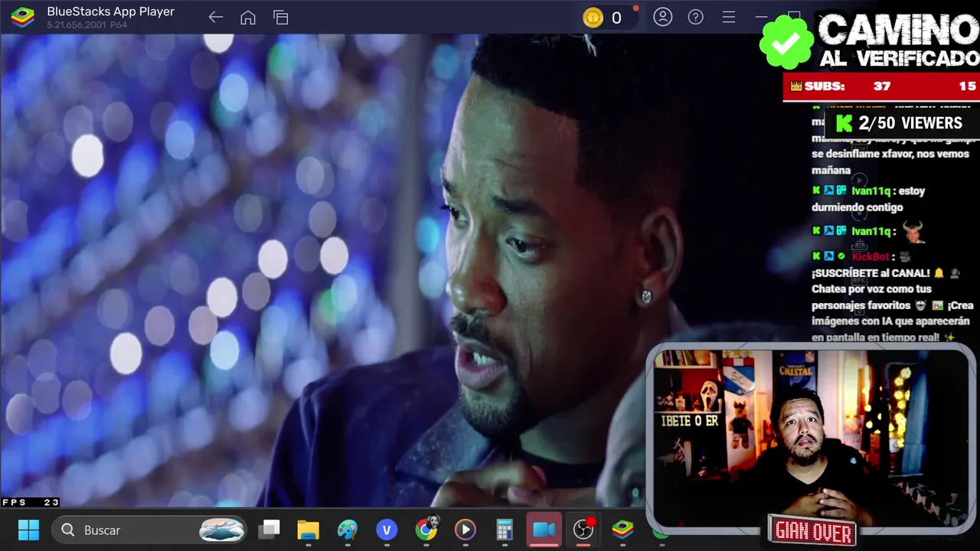Click 'SUBS:' counter bar
This screenshot has height=551, width=980.
[x=881, y=86]
